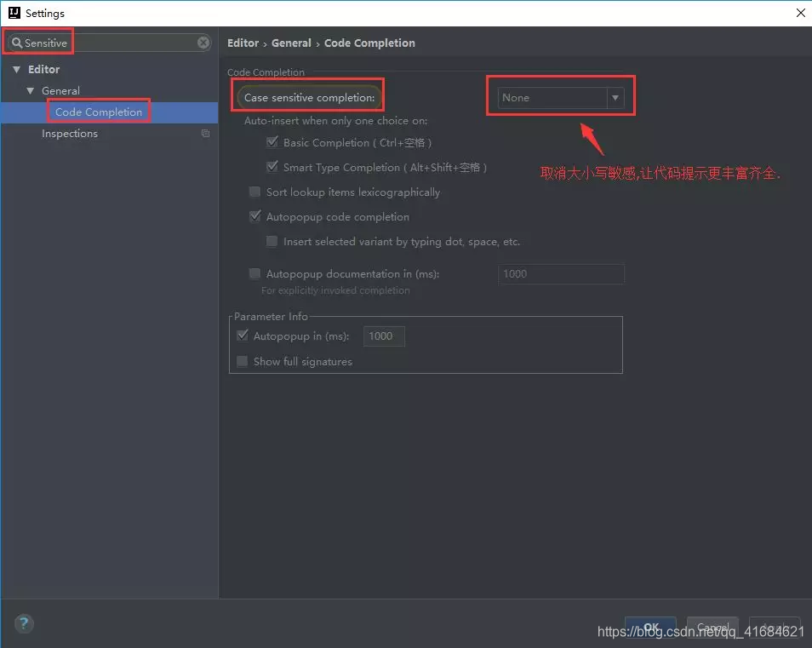Click the OK button
812x648 pixels.
point(650,626)
